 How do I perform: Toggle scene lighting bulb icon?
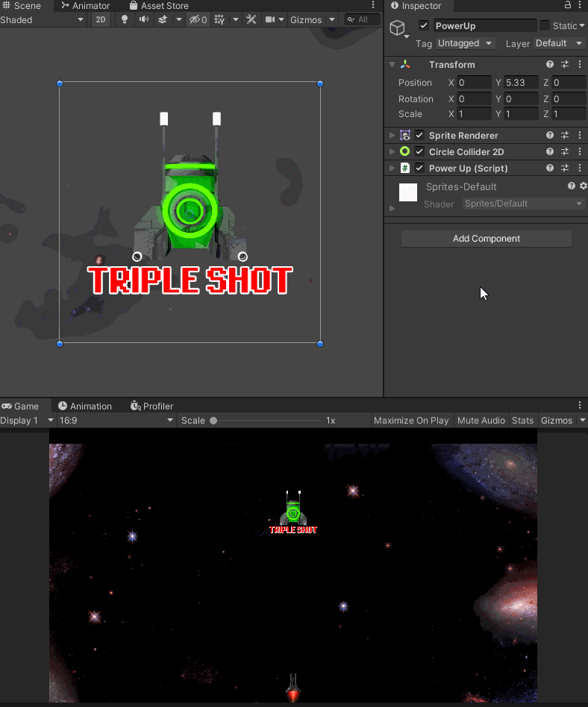[x=125, y=19]
